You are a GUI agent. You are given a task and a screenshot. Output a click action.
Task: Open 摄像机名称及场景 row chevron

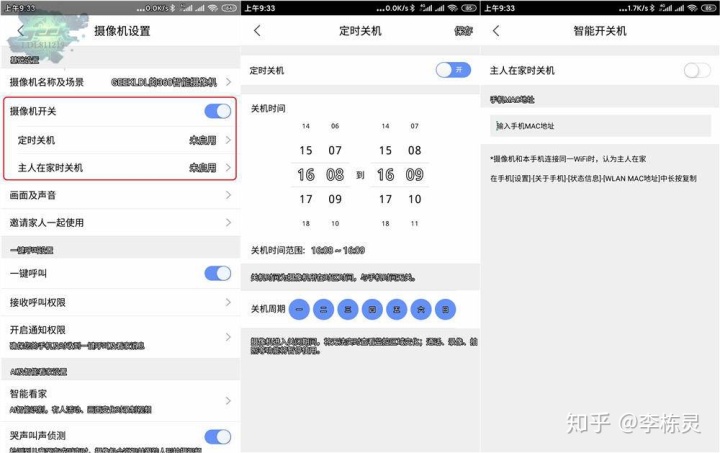[228, 82]
